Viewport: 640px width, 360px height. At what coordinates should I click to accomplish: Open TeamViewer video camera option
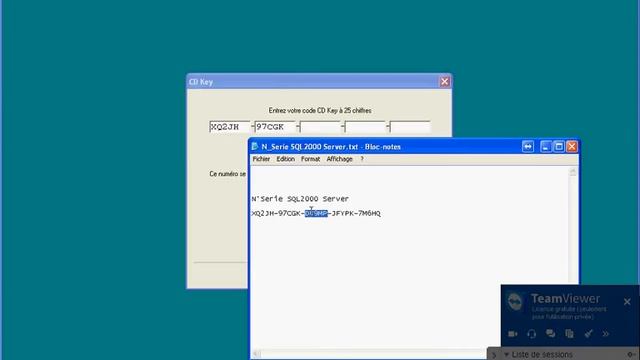513,334
